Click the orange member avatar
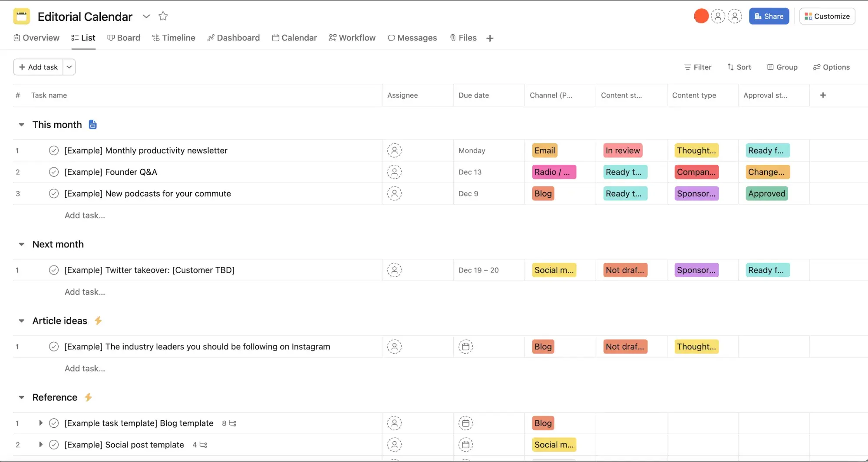Viewport: 868px width, 462px height. (701, 16)
